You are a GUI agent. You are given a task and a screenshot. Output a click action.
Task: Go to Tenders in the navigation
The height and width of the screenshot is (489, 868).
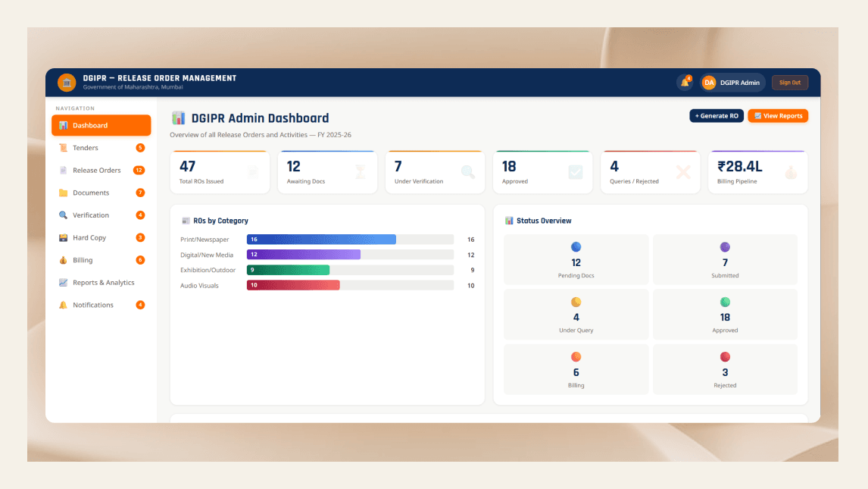coord(101,148)
